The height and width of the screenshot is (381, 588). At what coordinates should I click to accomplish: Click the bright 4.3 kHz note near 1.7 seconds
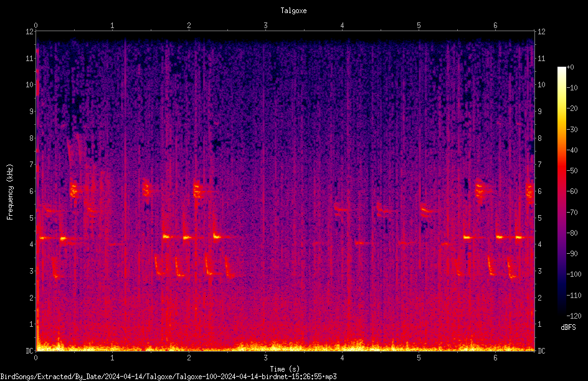coord(167,236)
